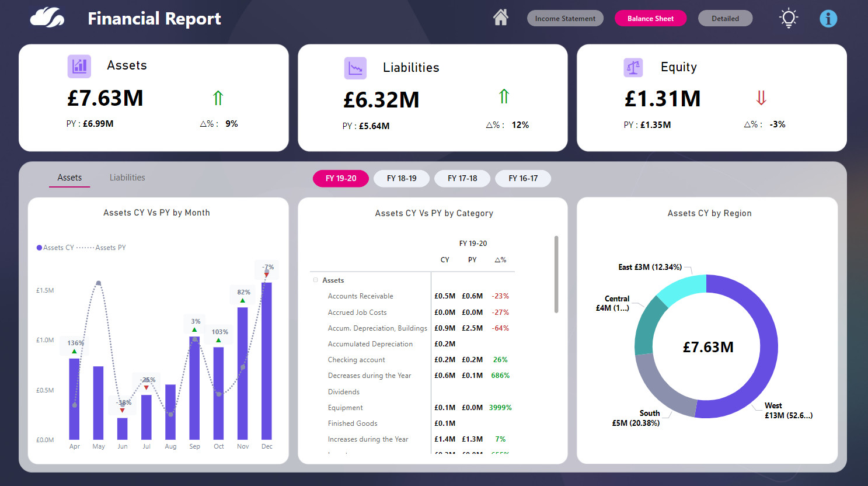This screenshot has width=868, height=486.
Task: Click the FY 19-20 table column group header
Action: click(x=473, y=244)
